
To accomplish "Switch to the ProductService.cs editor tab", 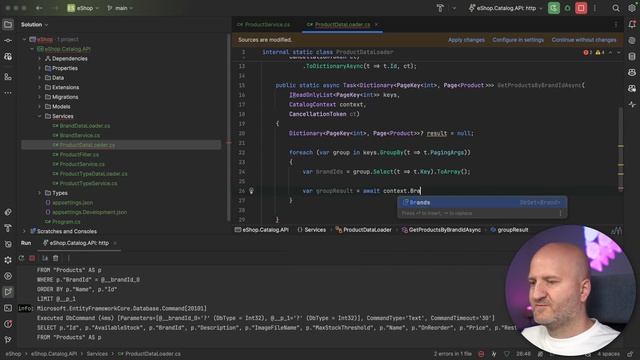I will click(264, 24).
